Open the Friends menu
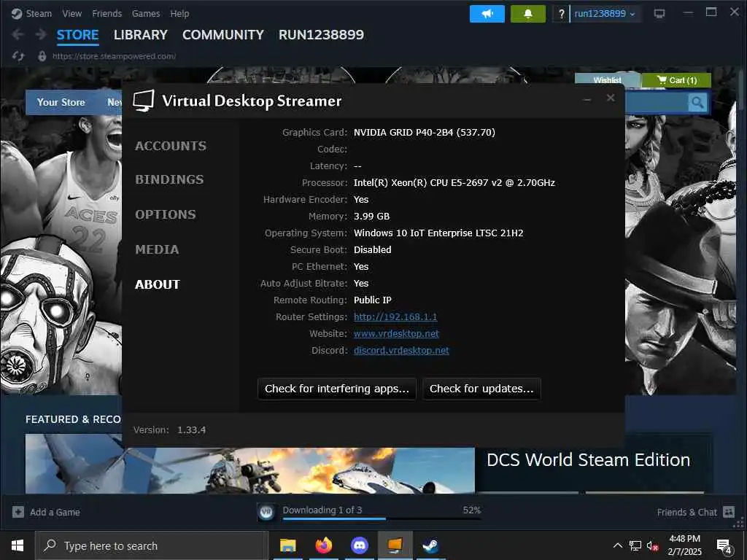Screen dimensions: 747x560 [x=107, y=14]
